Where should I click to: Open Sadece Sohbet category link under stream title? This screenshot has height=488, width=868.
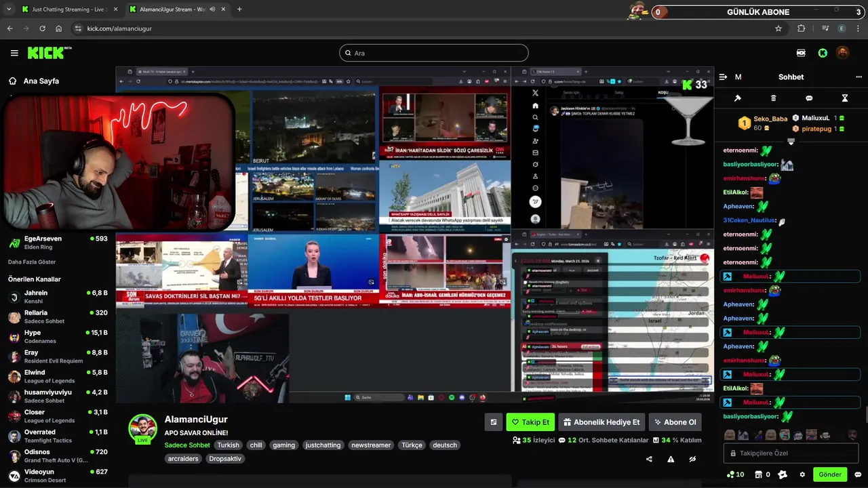pyautogui.click(x=187, y=445)
